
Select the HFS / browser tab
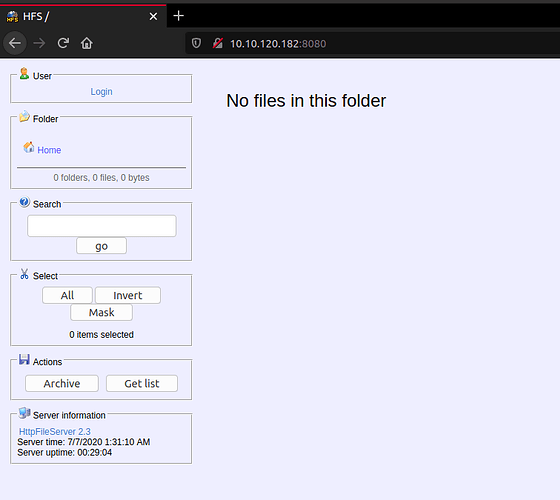pos(83,16)
